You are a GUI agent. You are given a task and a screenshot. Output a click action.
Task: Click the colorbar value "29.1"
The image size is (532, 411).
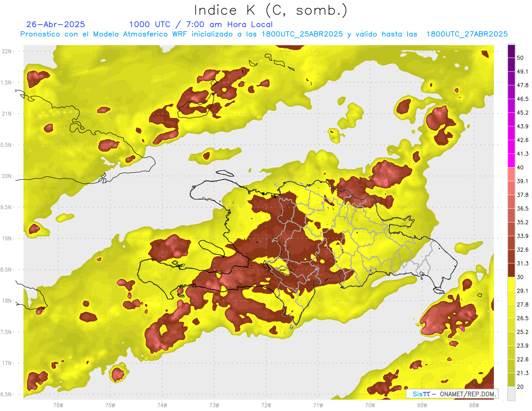click(x=523, y=291)
